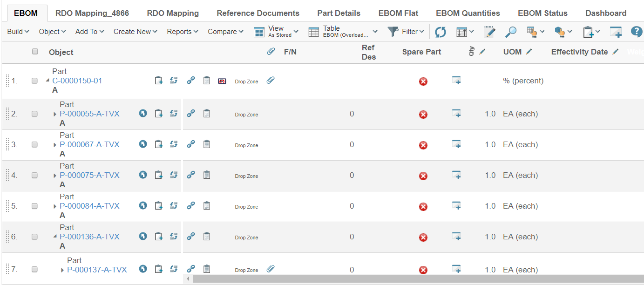Click the blue circular arrow icon next to P-000075-A-TVX
Image resolution: width=644 pixels, height=285 pixels.
(143, 175)
